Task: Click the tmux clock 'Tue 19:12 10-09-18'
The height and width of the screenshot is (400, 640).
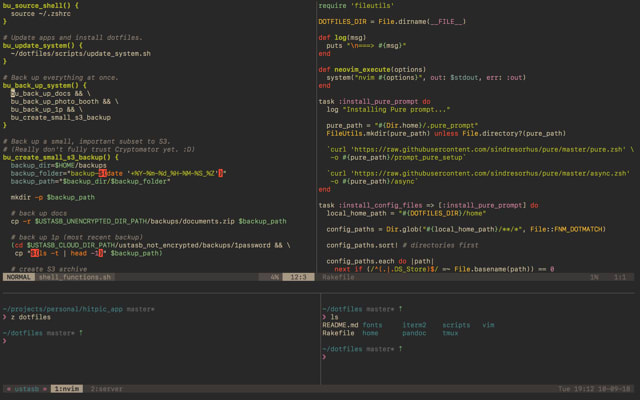Action: [x=594, y=389]
